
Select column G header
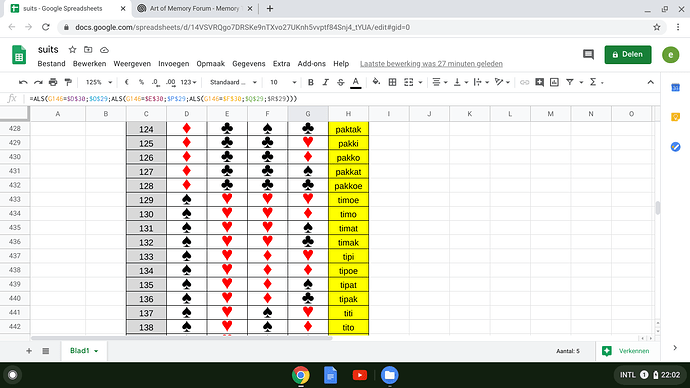(308, 114)
